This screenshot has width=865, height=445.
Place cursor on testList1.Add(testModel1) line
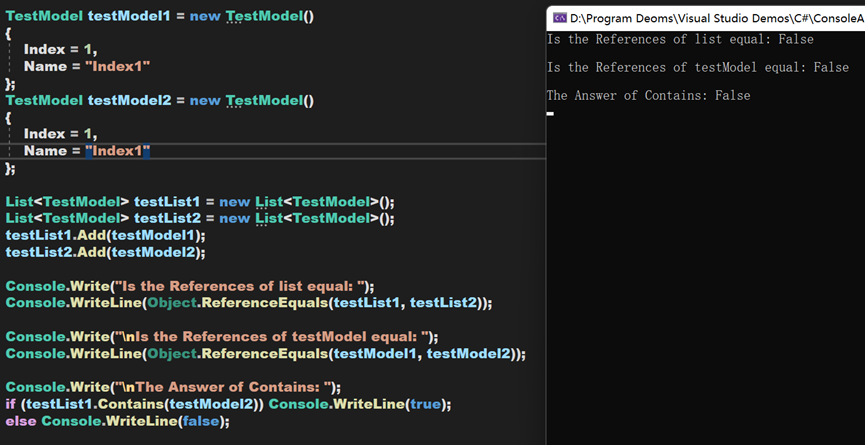(x=105, y=235)
